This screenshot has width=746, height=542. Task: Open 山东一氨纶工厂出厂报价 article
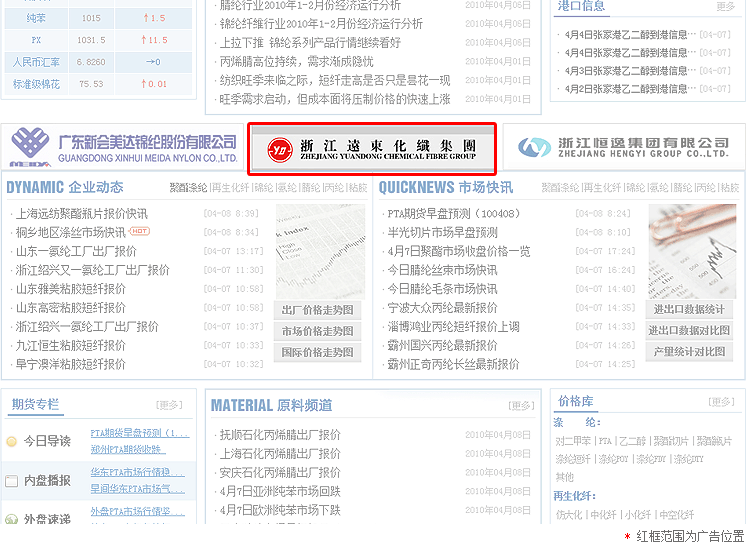tap(76, 251)
